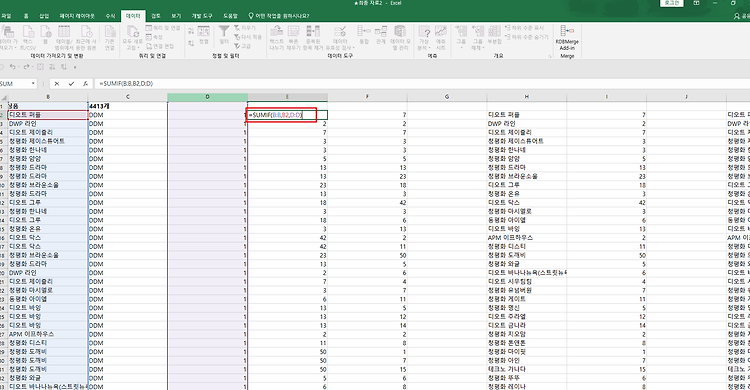Click the Relationships (관계) icon
The image size is (750, 390).
381,32
